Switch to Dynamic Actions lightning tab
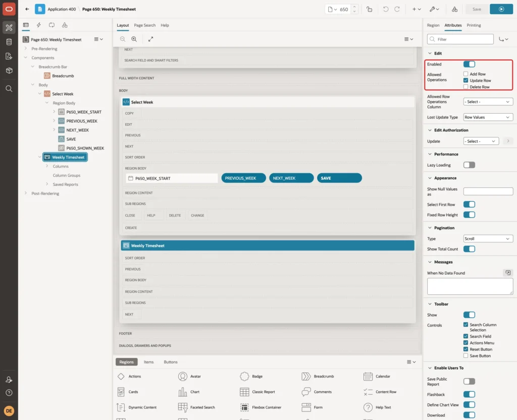This screenshot has width=517, height=420. tap(38, 25)
